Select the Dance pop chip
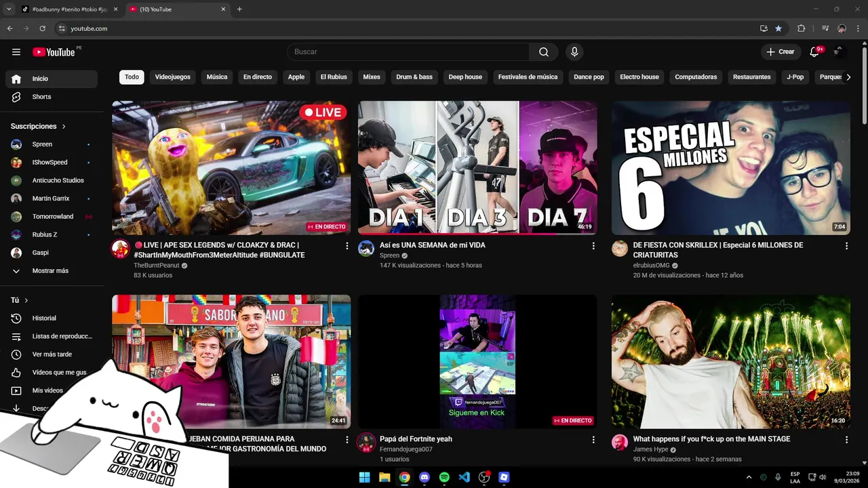This screenshot has width=868, height=488. point(589,77)
